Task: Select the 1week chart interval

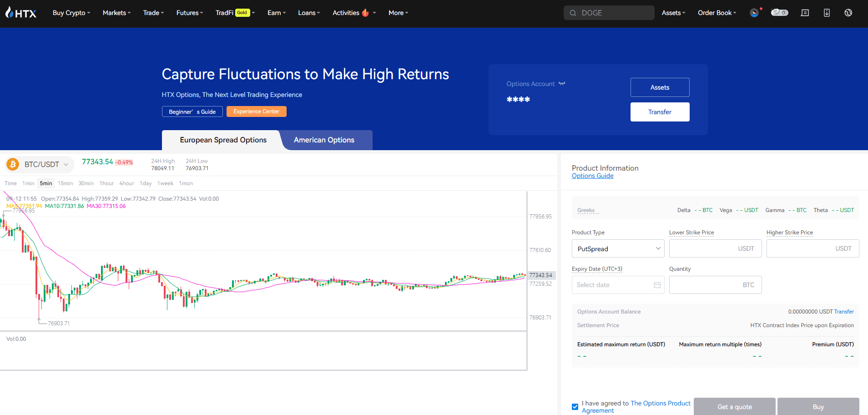Action: pos(165,183)
